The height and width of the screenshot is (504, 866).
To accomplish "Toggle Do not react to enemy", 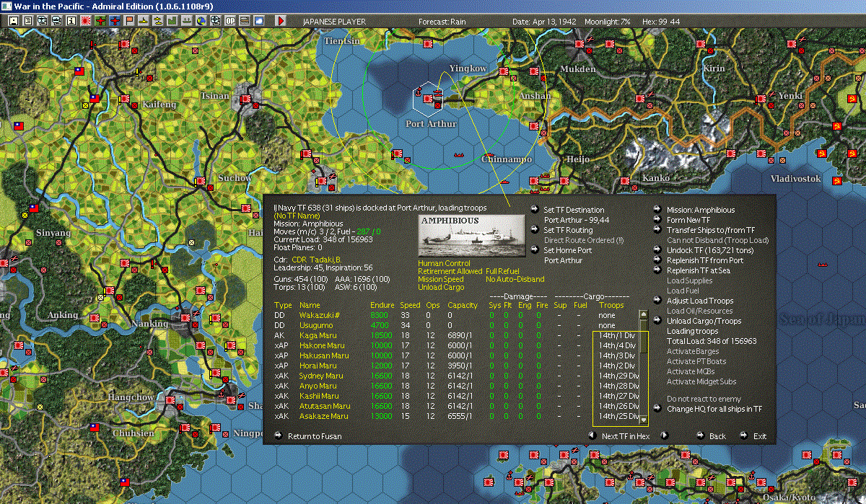I will point(704,399).
